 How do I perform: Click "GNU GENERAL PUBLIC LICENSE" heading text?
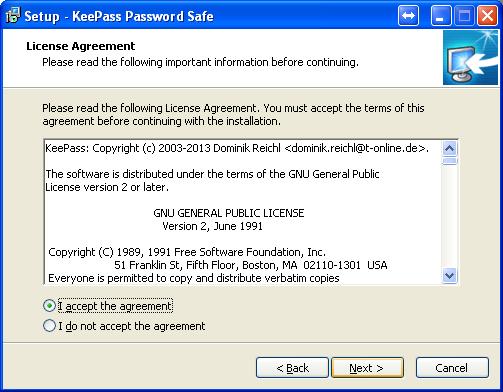pos(229,213)
